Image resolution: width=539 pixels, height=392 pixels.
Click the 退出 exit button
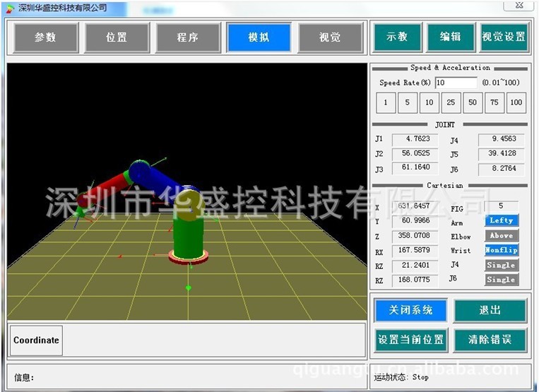(490, 310)
